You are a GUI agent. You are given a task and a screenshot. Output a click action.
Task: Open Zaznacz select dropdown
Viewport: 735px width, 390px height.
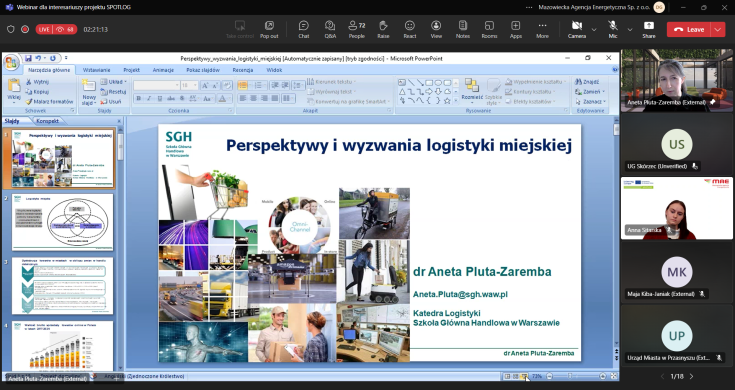[x=591, y=101]
